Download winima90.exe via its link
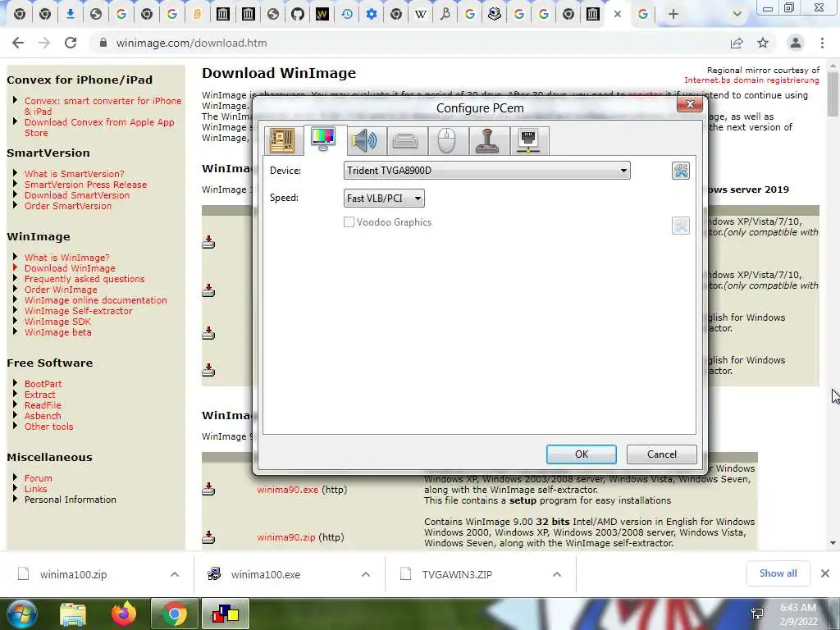This screenshot has height=630, width=840. click(287, 490)
